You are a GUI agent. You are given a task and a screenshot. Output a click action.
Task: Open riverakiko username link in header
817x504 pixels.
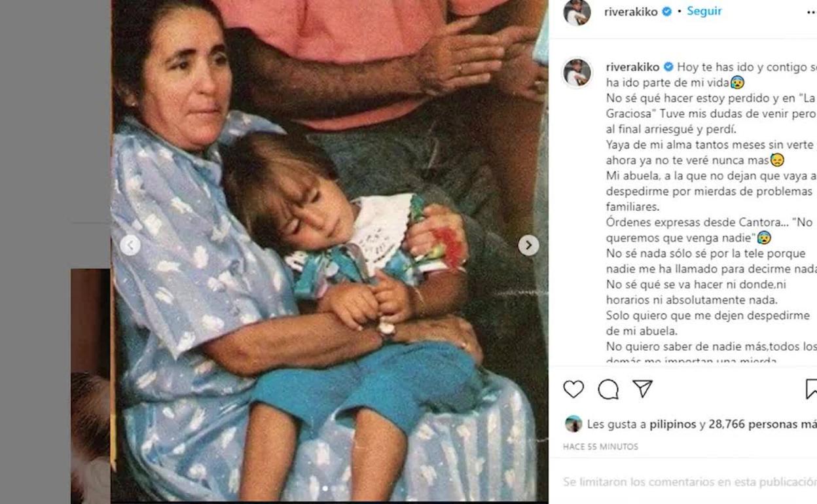[631, 12]
